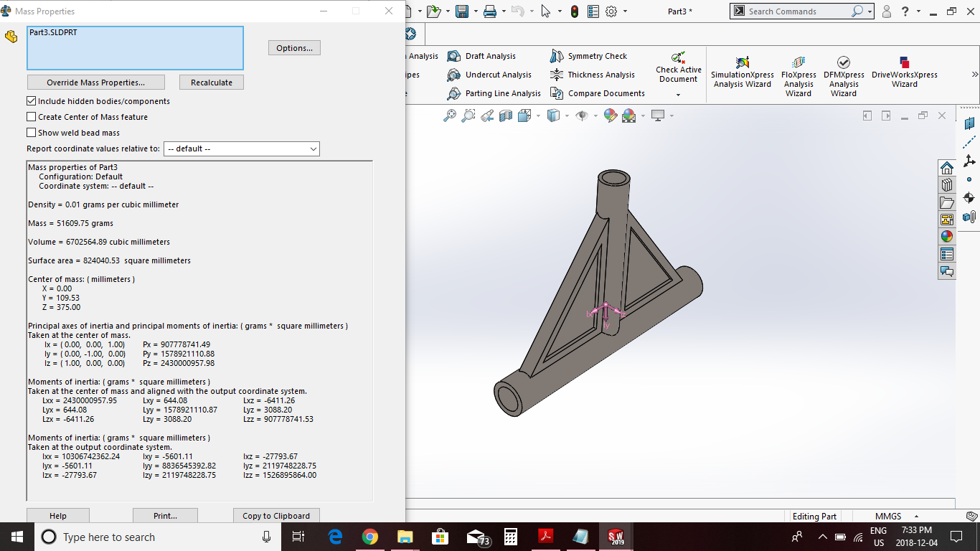The width and height of the screenshot is (980, 551).
Task: Select Part3.SLDPRT in selection box
Action: tap(53, 32)
